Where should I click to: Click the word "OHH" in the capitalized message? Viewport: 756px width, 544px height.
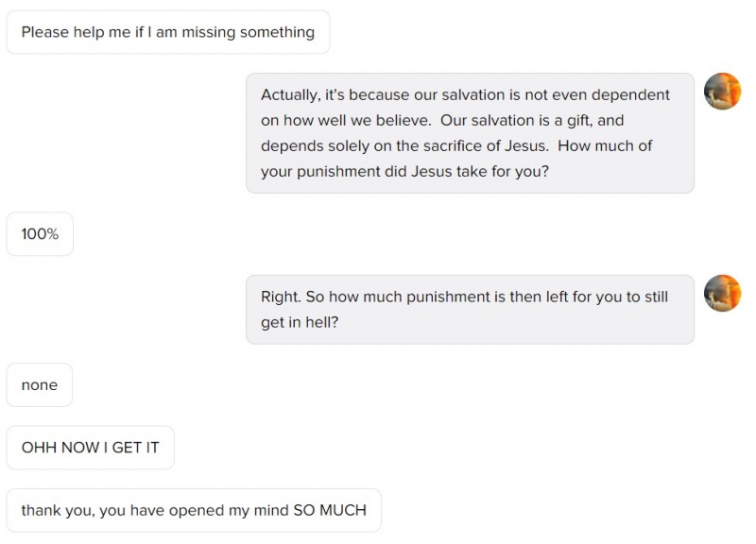[40, 448]
